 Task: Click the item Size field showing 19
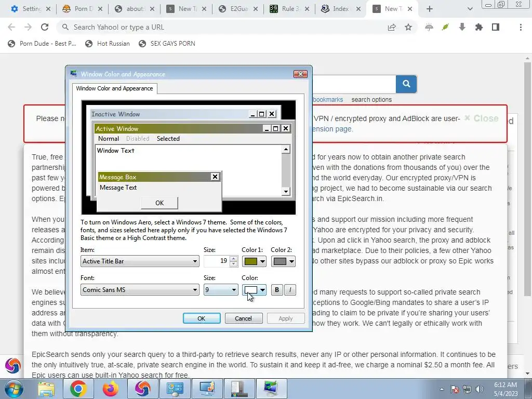point(217,261)
